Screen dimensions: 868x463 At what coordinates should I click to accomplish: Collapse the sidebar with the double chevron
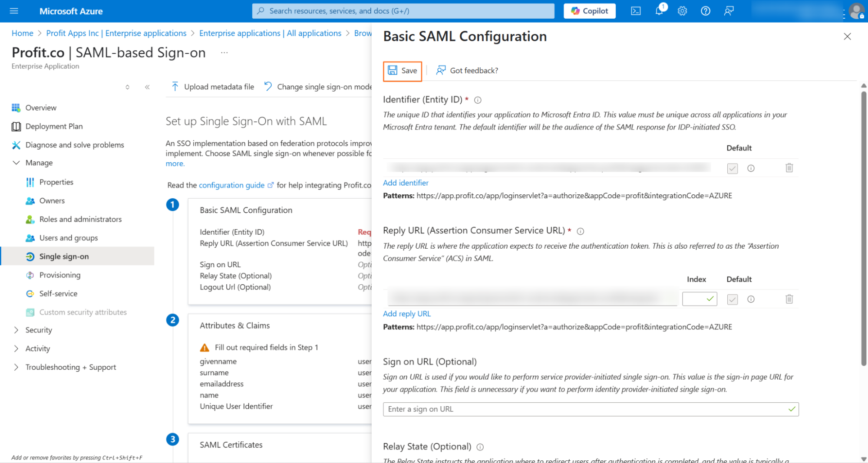tap(147, 87)
